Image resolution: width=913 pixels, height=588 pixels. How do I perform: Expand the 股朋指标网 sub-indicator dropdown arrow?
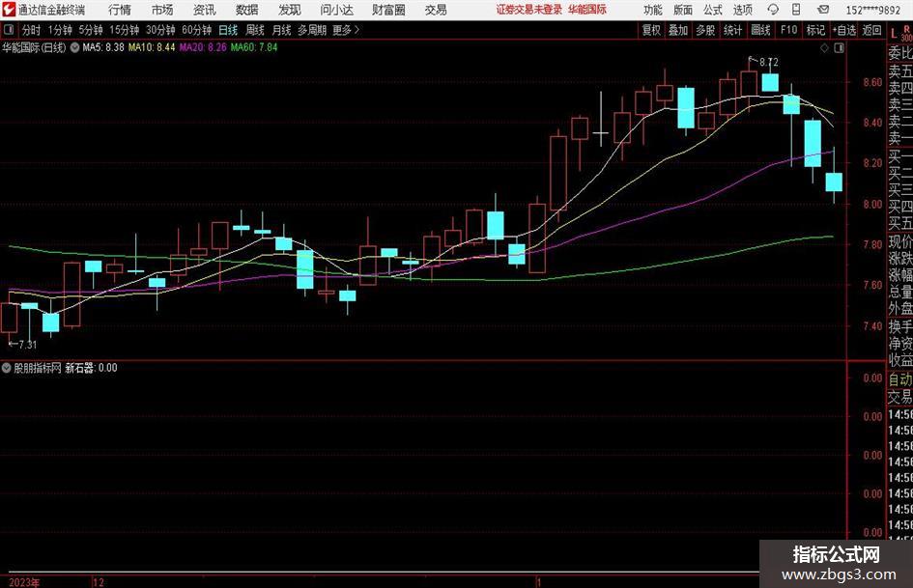pyautogui.click(x=7, y=368)
